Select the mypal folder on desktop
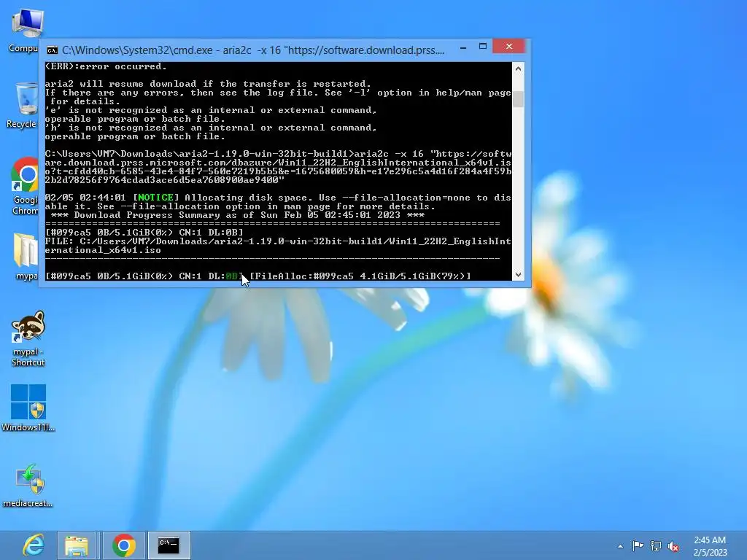 click(26, 256)
